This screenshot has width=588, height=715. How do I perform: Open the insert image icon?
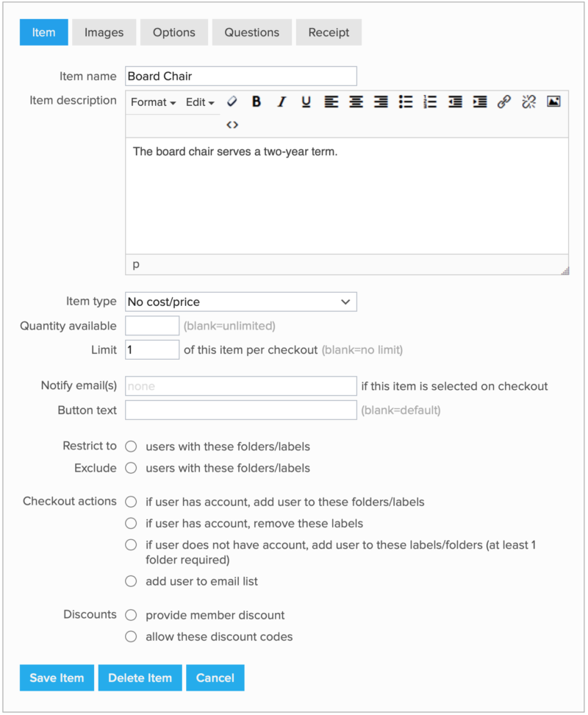point(553,102)
